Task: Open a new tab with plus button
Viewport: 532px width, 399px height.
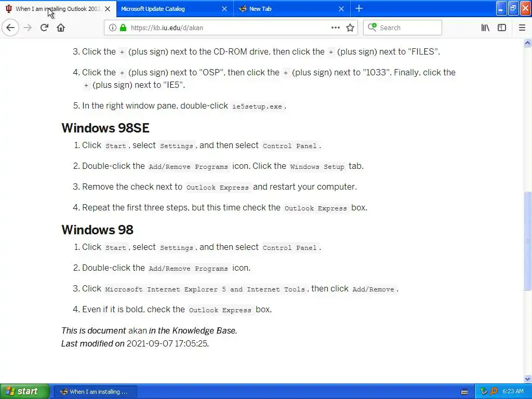Action: point(359,9)
